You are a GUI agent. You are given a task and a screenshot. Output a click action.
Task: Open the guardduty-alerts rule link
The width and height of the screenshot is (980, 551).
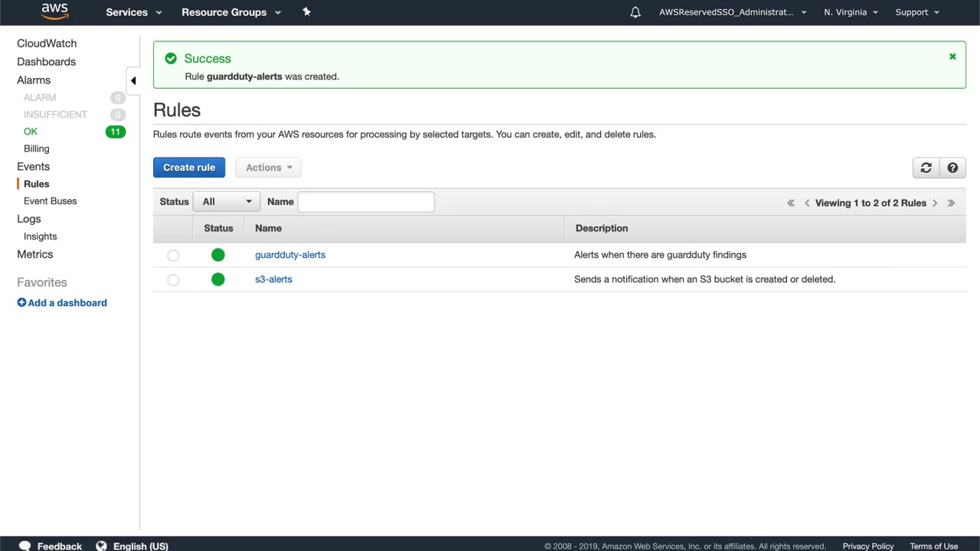tap(290, 255)
